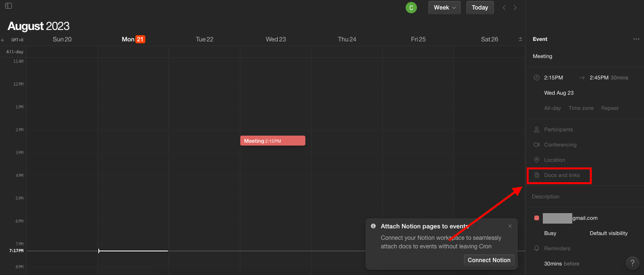Change the 2:15PM start time
Image resolution: width=644 pixels, height=275 pixels.
553,78
